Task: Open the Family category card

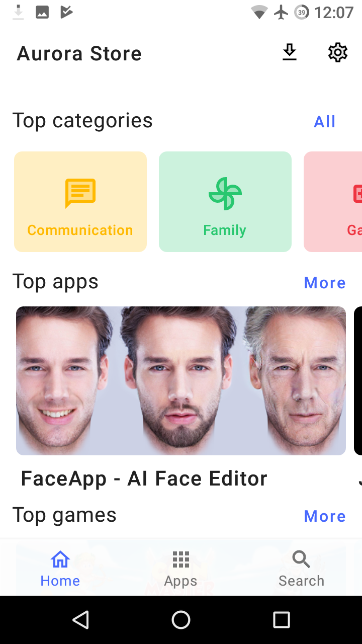Action: [225, 202]
